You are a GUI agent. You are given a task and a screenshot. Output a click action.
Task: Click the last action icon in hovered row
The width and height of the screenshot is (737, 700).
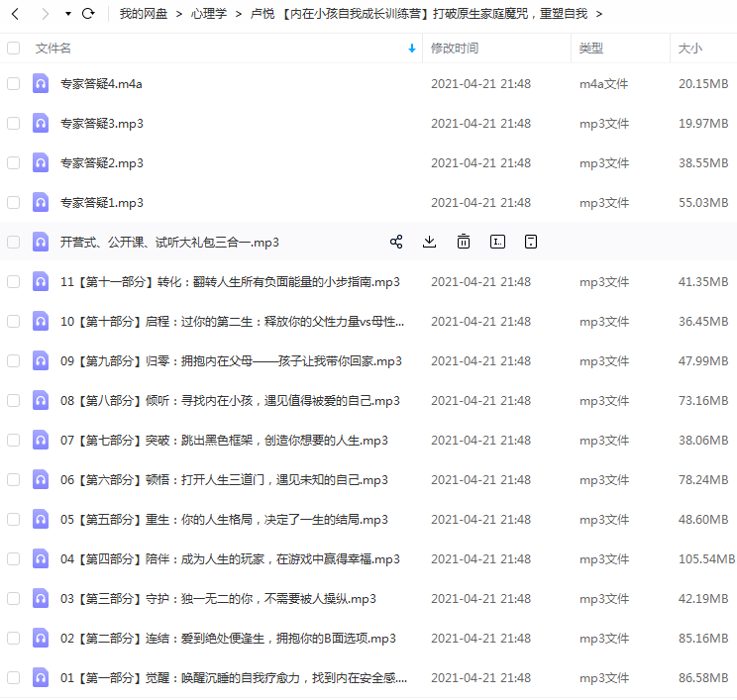coord(531,242)
